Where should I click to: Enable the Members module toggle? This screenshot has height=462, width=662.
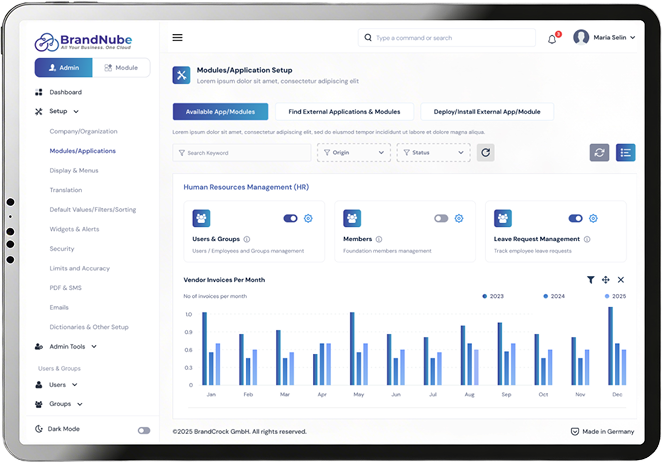pyautogui.click(x=441, y=218)
